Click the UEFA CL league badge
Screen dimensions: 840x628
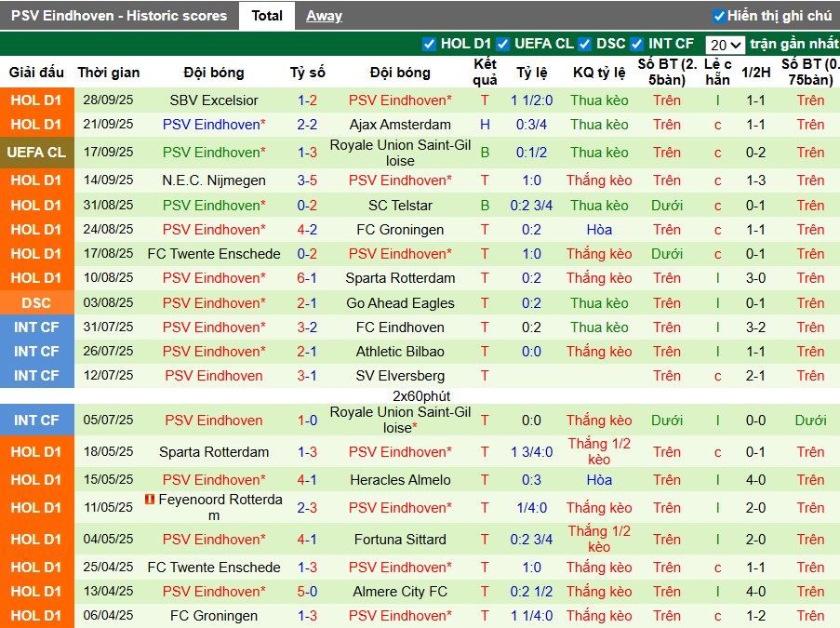point(37,153)
